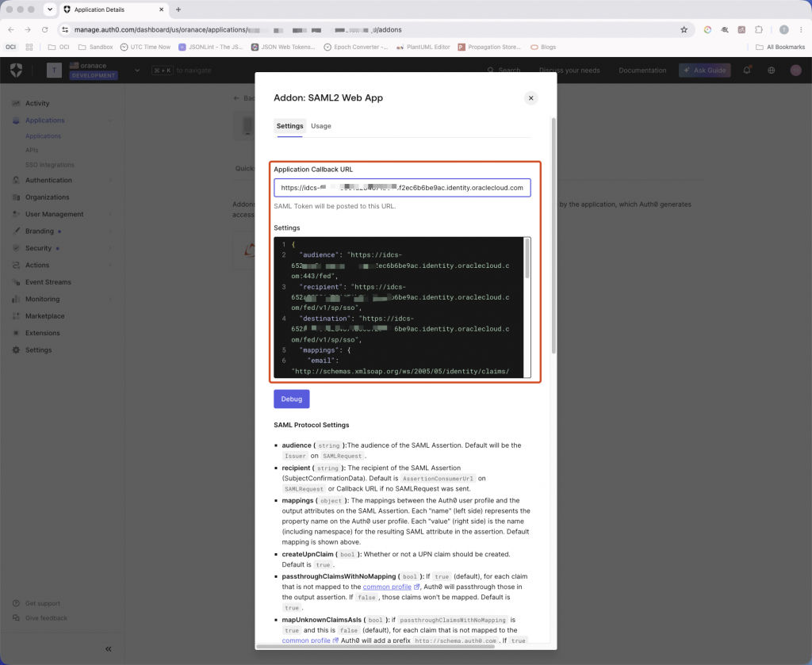Click inside the Settings JSON code editor
Screen dimensions: 812x665
(x=399, y=308)
